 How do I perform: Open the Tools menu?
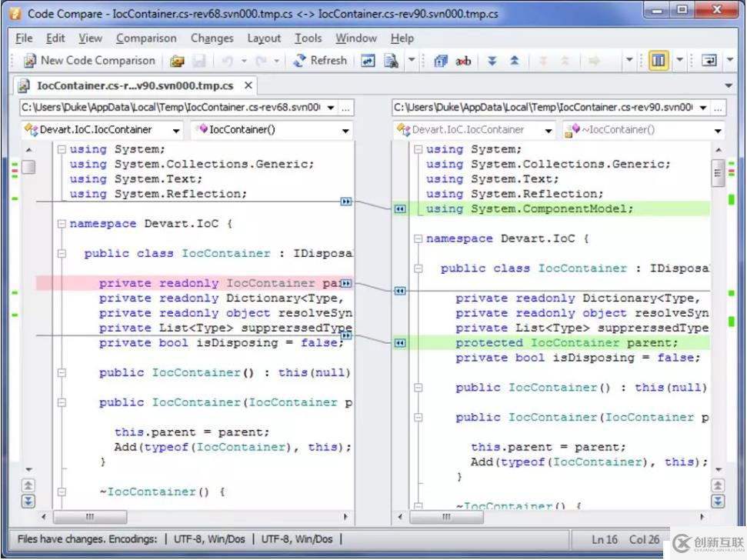tap(308, 38)
